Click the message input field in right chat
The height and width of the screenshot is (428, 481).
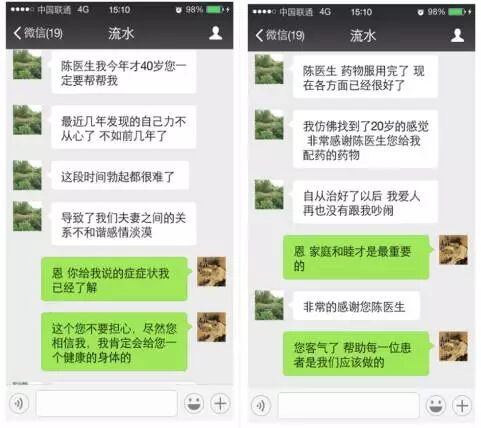[348, 405]
